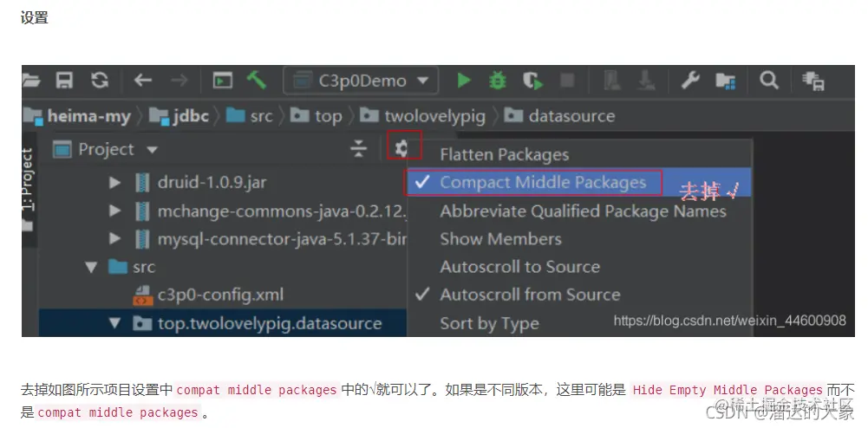868x428 pixels.
Task: Collapse the top.twolovelypig.datasource package arrow
Action: tap(115, 323)
